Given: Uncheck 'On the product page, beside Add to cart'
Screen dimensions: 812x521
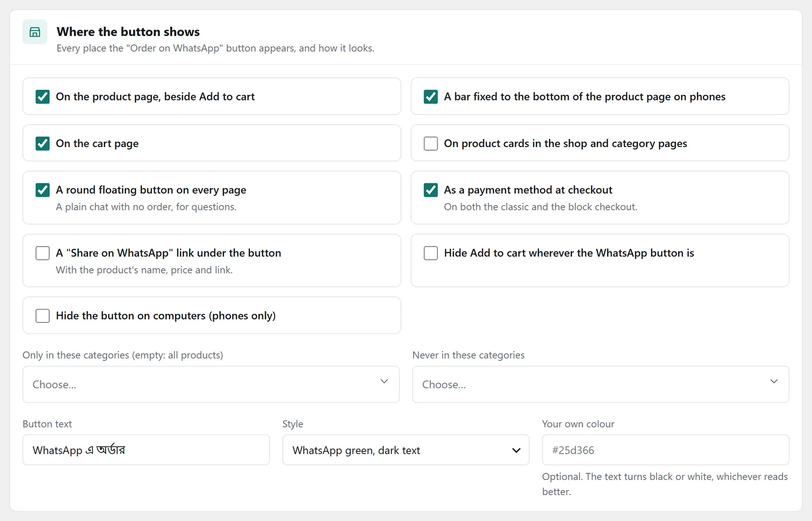Looking at the screenshot, I should coord(43,96).
